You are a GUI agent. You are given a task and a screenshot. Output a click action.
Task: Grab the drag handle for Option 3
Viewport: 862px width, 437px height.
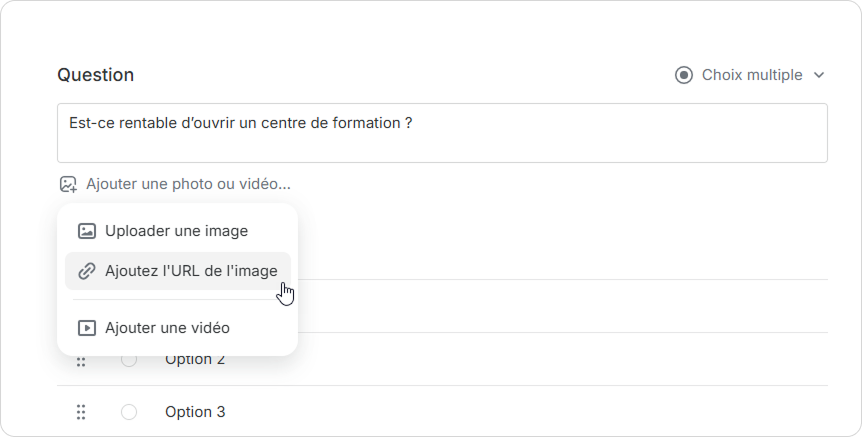[x=81, y=412]
